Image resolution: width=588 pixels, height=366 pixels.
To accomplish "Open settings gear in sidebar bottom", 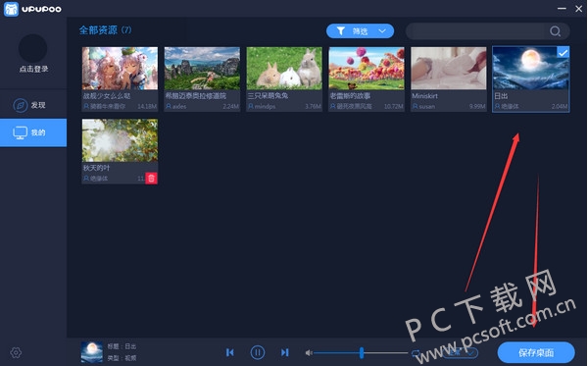I will (16, 352).
